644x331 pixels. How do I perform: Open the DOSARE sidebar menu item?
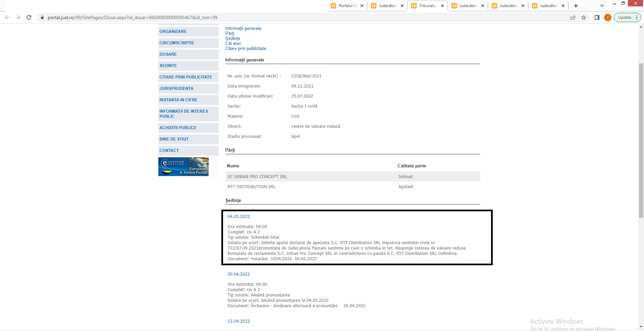[168, 54]
